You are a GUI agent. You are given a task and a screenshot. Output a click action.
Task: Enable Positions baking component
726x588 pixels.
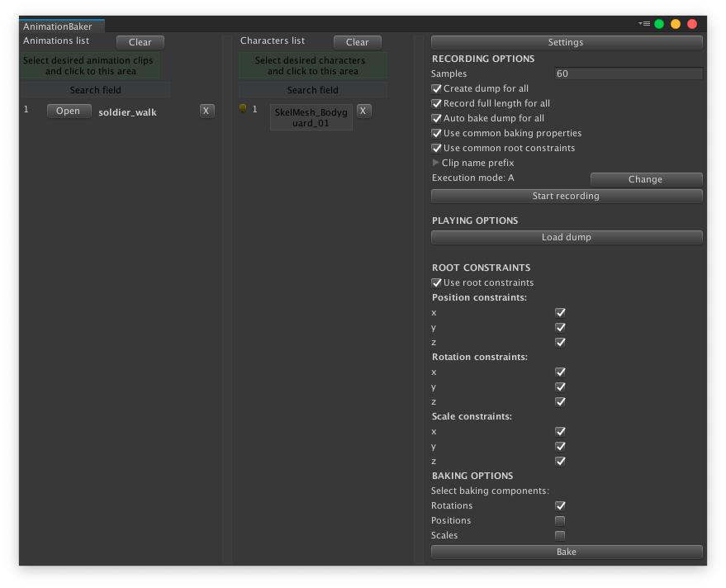click(x=560, y=520)
